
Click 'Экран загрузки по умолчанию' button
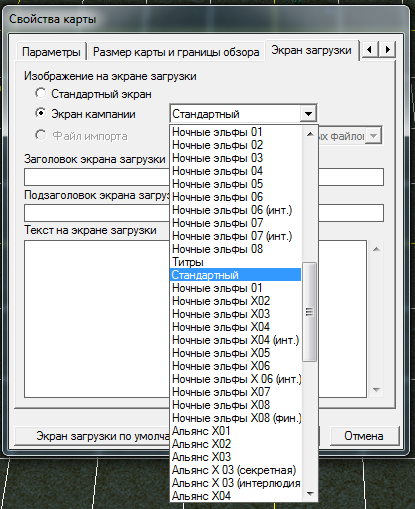(92, 436)
